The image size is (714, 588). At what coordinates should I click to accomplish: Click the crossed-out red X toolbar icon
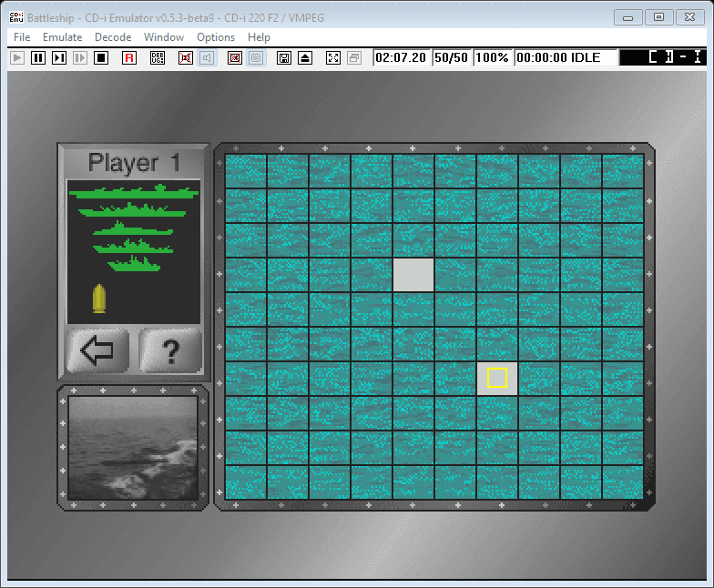pyautogui.click(x=186, y=57)
